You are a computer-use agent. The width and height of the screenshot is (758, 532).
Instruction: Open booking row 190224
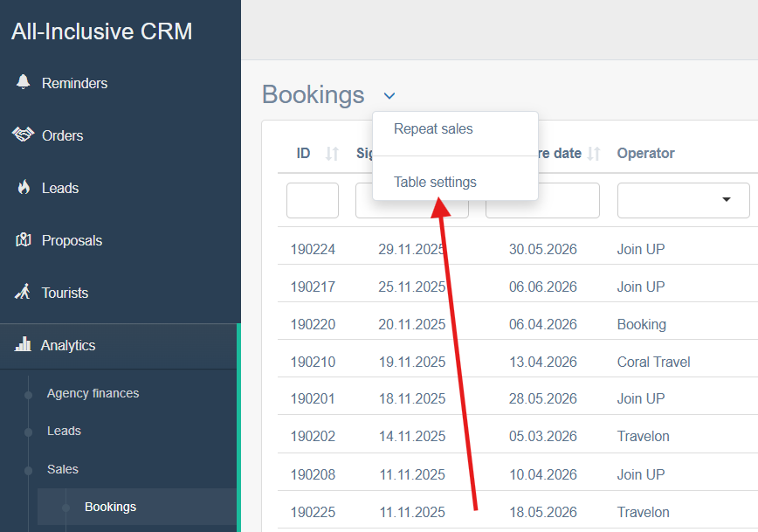313,249
